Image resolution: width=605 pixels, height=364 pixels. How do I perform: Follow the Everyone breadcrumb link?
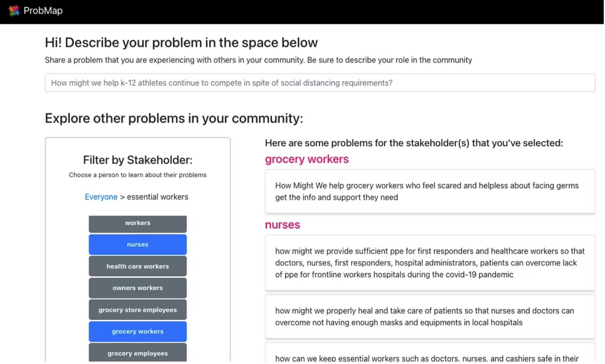click(101, 197)
